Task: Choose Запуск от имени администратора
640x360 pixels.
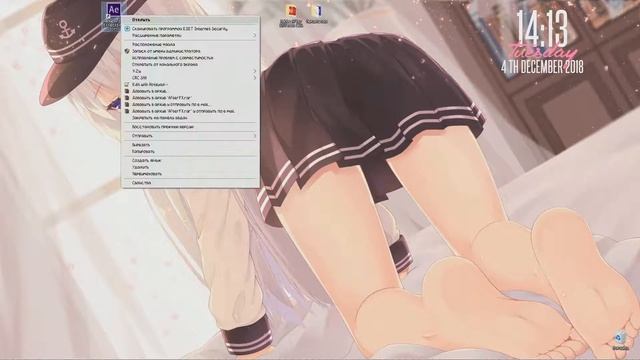Action: [190, 51]
